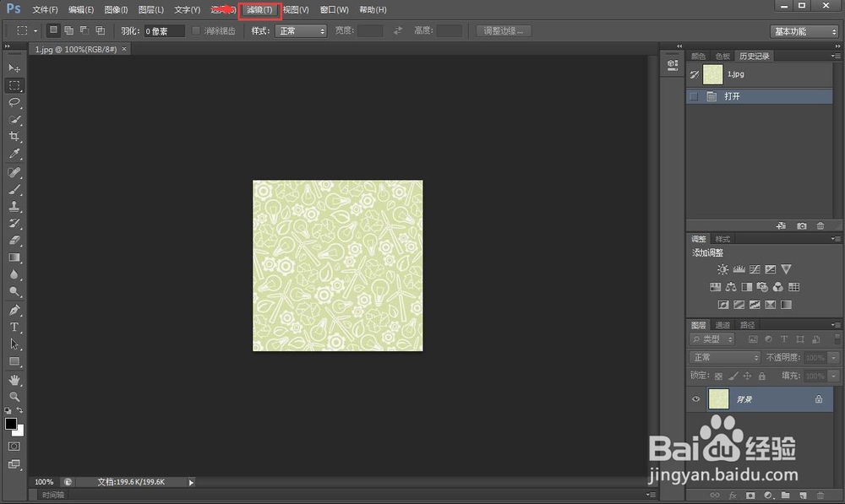This screenshot has height=504, width=845.
Task: Open the History panel flyout menu
Action: point(835,56)
